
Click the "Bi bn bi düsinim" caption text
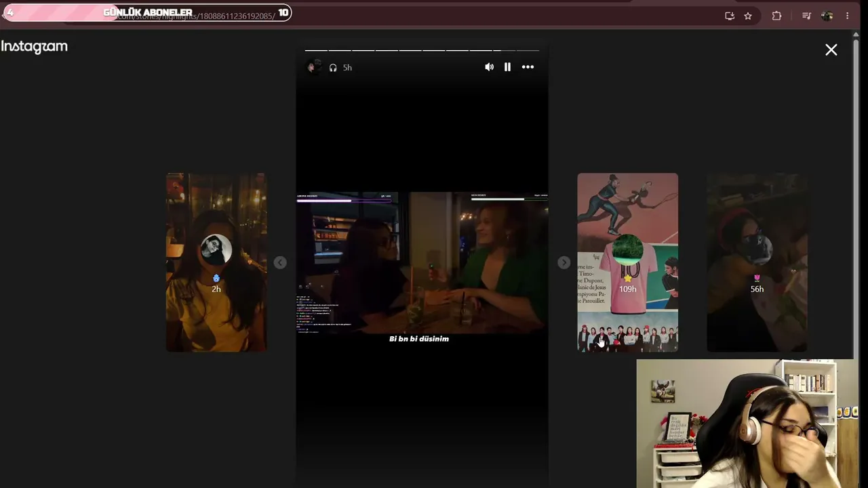point(419,339)
